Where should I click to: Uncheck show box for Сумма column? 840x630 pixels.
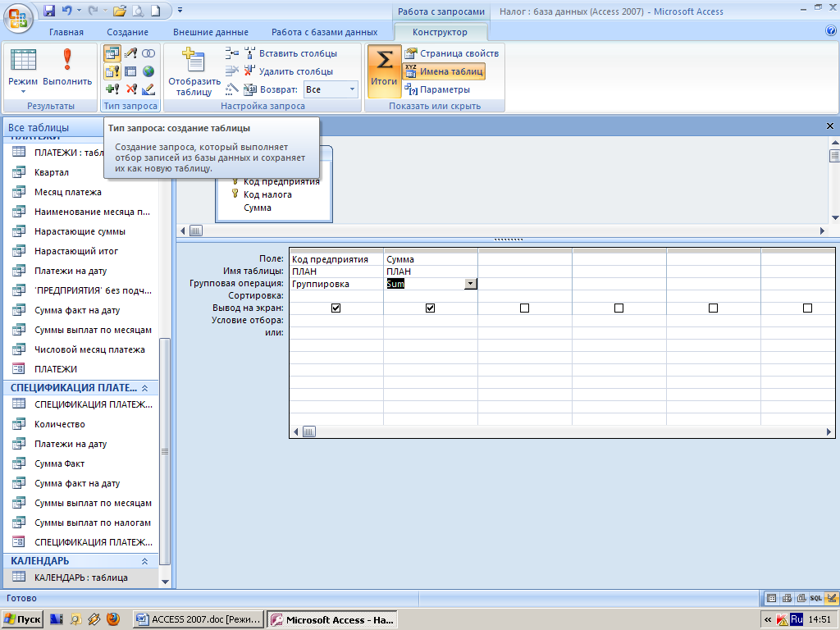click(x=430, y=308)
